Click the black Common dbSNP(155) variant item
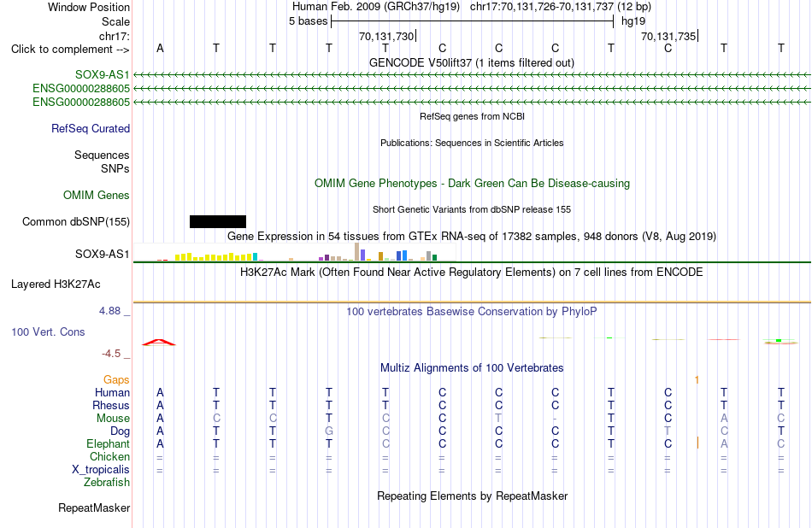812x528 pixels. [x=217, y=221]
